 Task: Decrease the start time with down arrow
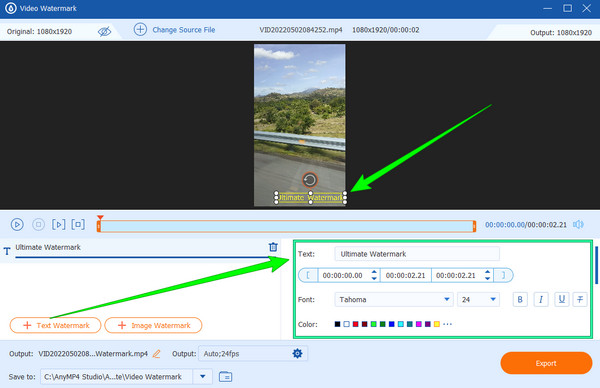click(374, 279)
